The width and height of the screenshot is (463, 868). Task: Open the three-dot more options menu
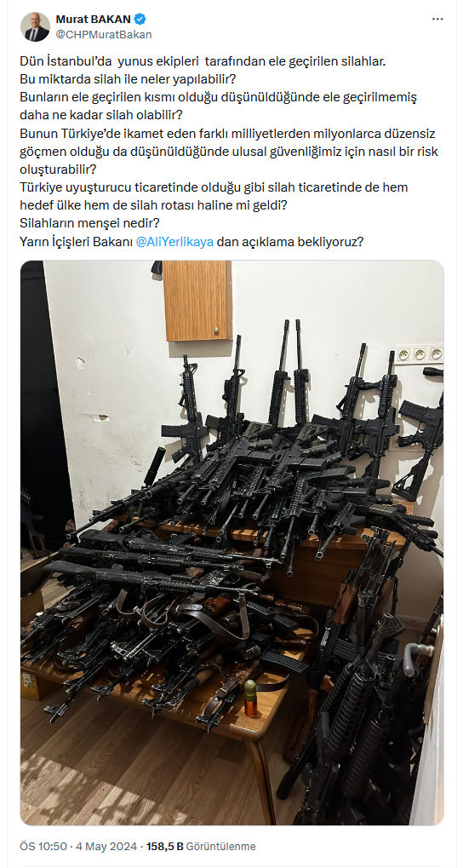[437, 19]
